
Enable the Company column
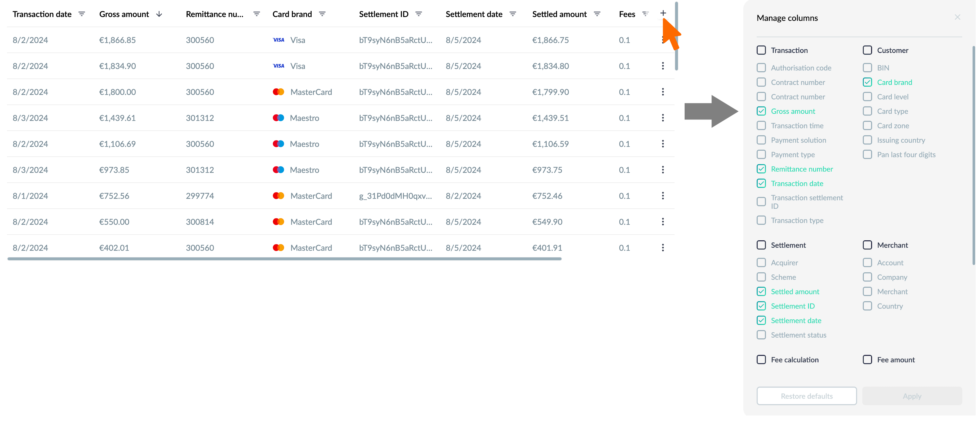click(x=867, y=277)
